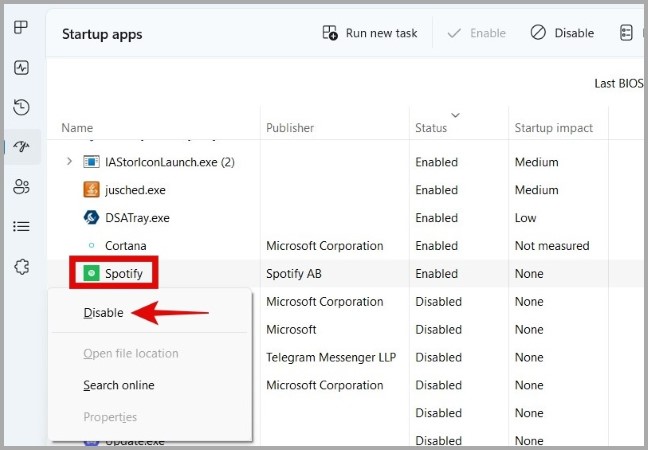
Task: Click the Last BIOS time label
Action: pyautogui.click(x=619, y=83)
